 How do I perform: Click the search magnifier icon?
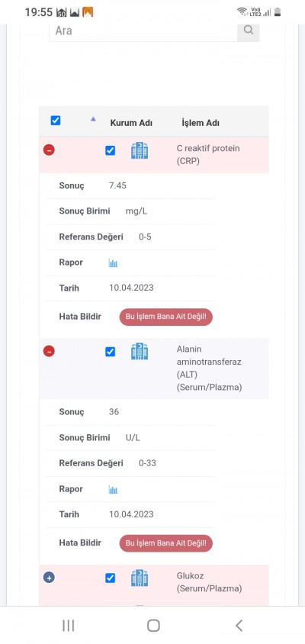click(249, 30)
